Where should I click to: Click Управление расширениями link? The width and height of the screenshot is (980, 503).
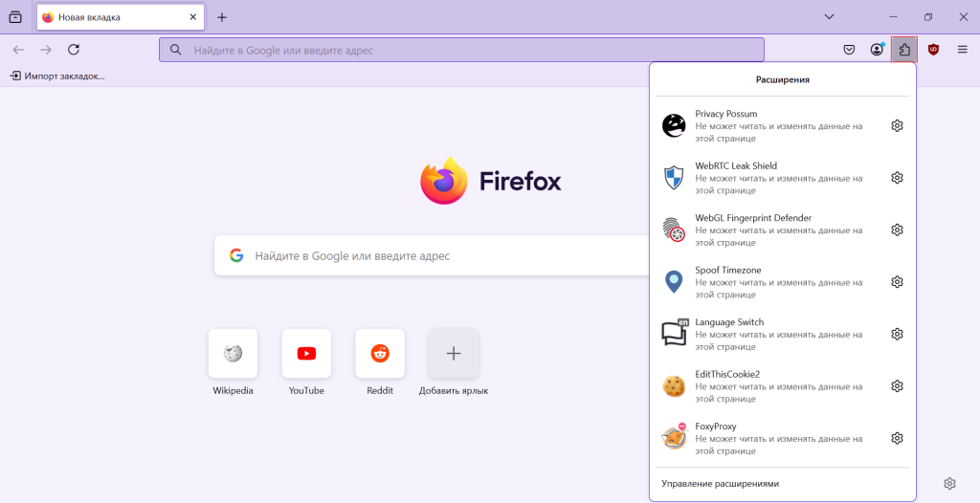720,484
